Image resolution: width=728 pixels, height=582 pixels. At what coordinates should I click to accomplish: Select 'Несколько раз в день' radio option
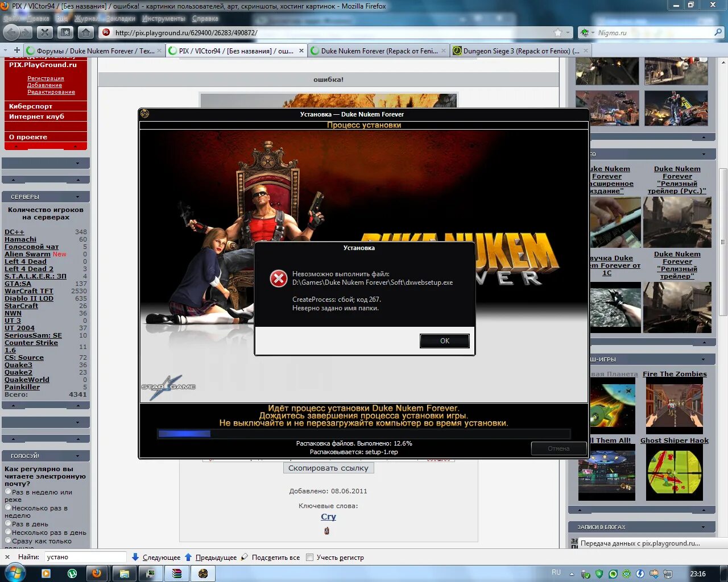8,532
